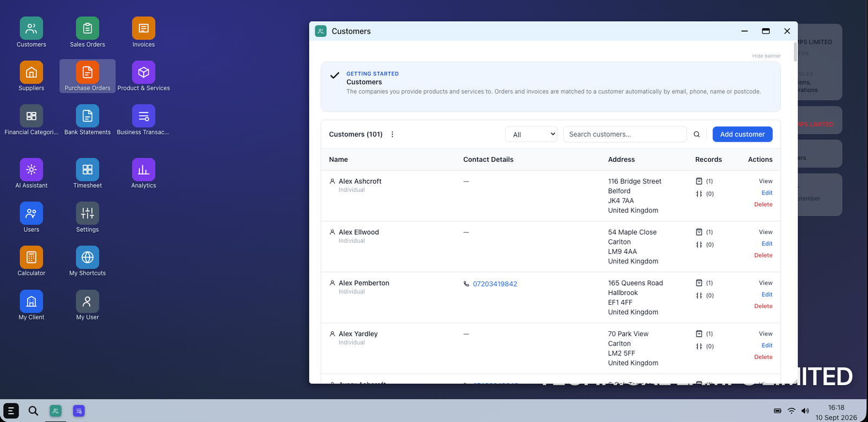This screenshot has width=868, height=422.
Task: Open customers list three-dot options menu
Action: pos(392,134)
